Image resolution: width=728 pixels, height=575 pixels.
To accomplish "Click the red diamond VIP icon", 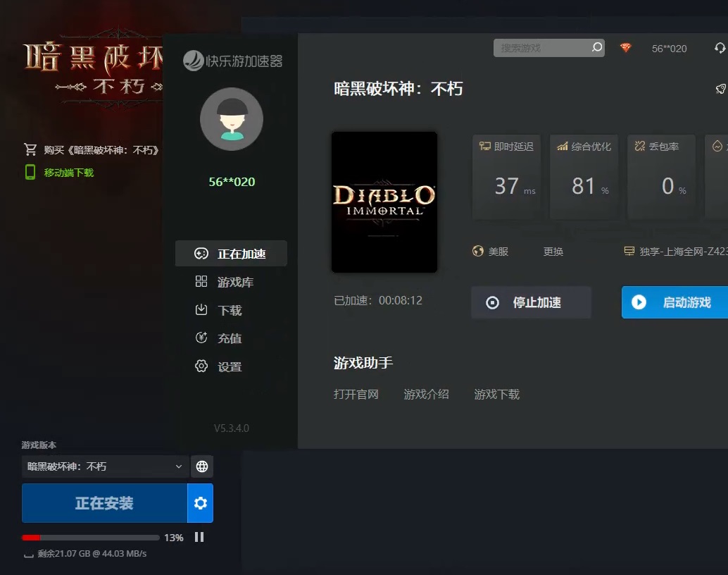I will click(626, 48).
